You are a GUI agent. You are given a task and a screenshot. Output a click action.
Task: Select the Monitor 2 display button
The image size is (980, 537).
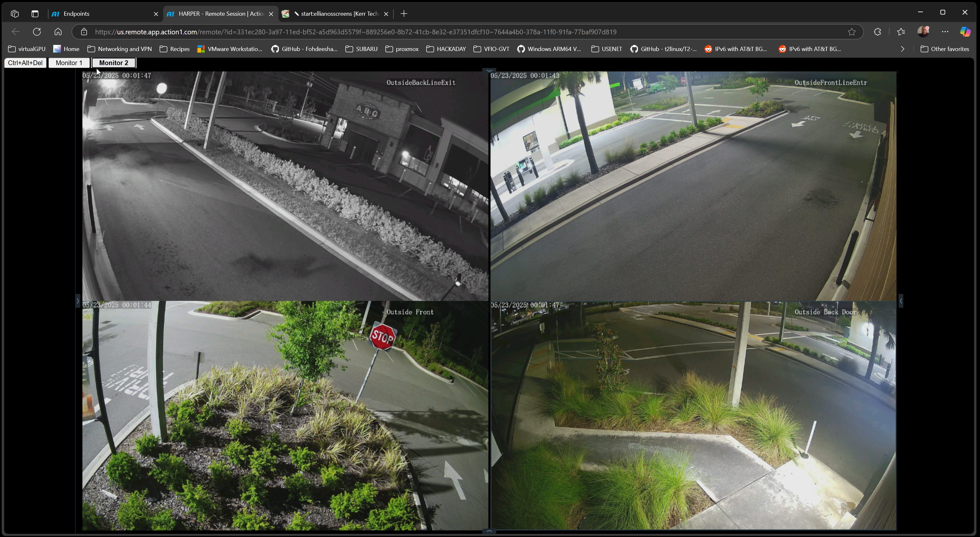(x=114, y=63)
